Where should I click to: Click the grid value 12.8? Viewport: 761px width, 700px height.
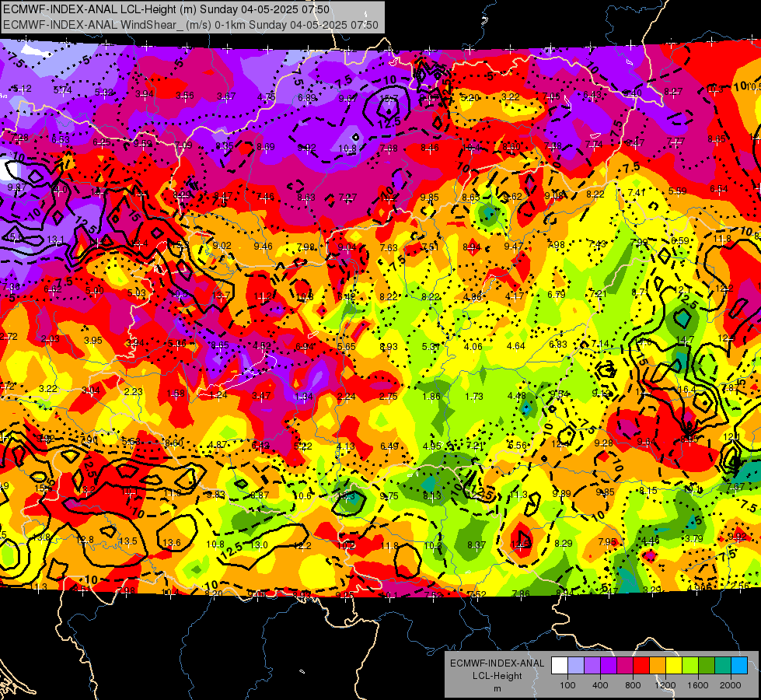click(x=85, y=539)
